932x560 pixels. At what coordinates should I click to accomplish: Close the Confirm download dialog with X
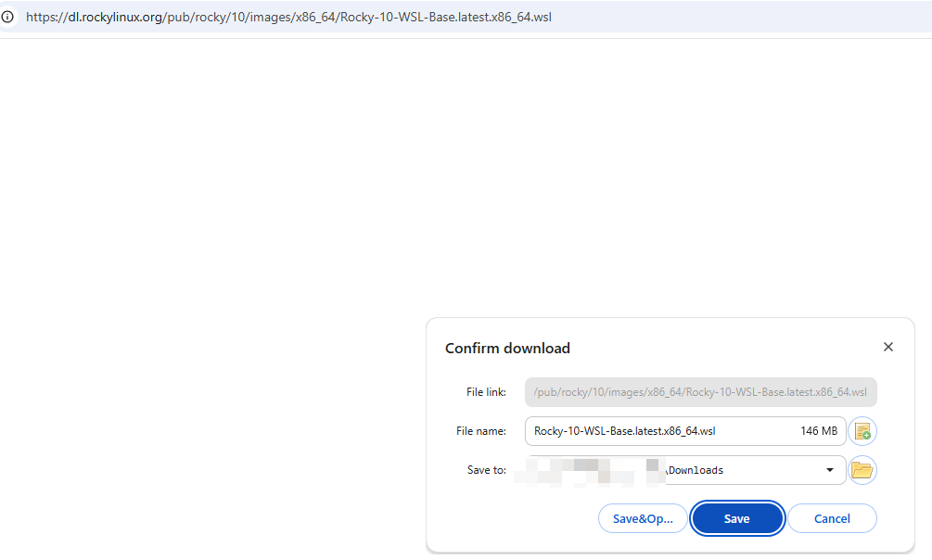click(x=888, y=347)
